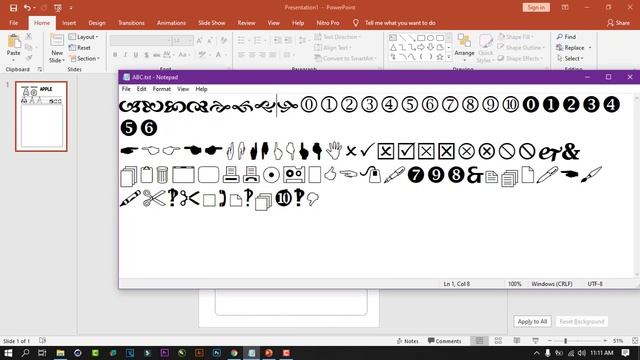The width and height of the screenshot is (640, 360).
Task: Open the Notepad Edit menu
Action: (x=142, y=89)
